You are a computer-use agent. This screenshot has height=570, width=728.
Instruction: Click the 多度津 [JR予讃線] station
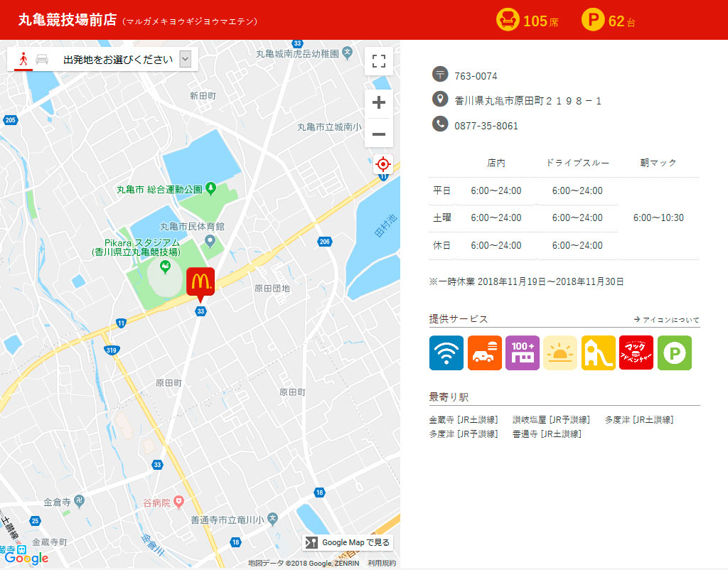coord(464,434)
